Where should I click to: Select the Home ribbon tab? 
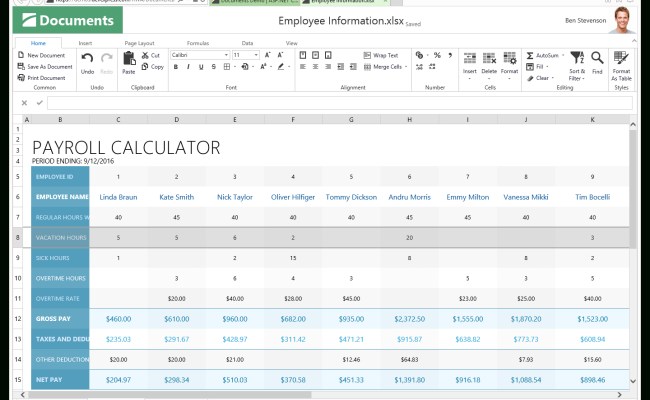[x=38, y=43]
